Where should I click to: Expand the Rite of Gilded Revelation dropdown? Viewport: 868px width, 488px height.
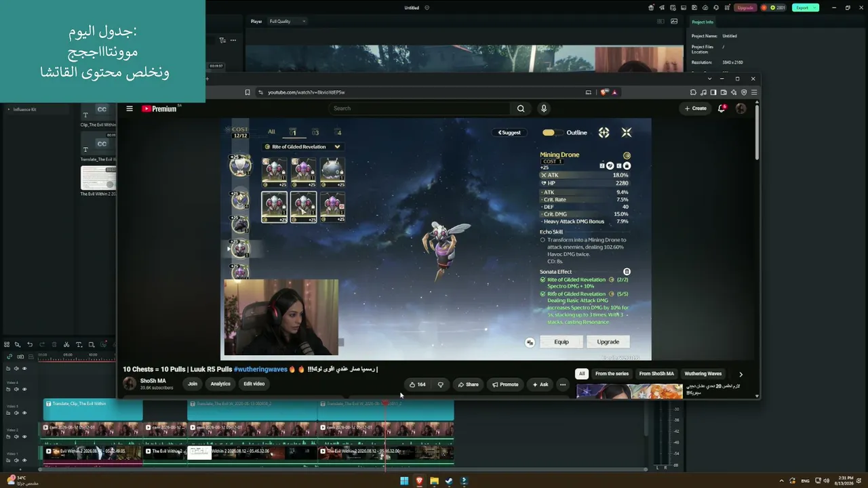[x=302, y=146]
